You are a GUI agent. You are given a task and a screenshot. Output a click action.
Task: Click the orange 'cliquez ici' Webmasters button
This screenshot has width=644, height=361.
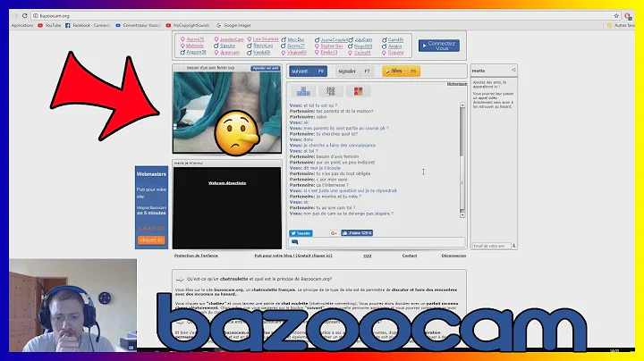tap(151, 240)
